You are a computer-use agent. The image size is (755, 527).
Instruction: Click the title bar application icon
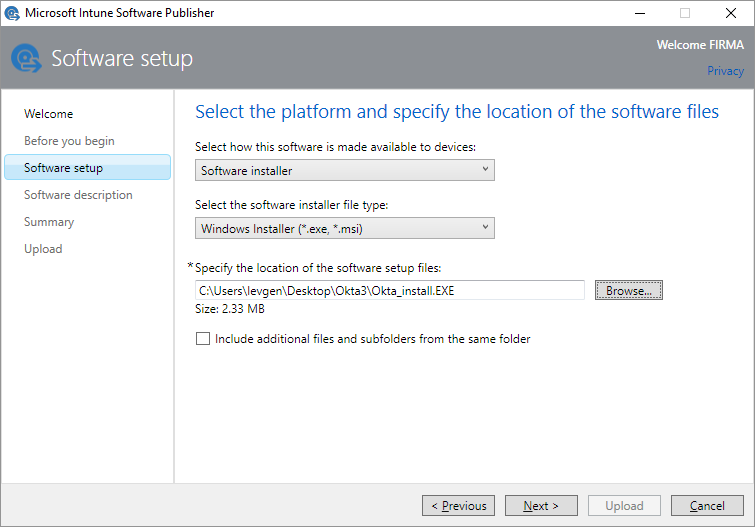point(12,13)
